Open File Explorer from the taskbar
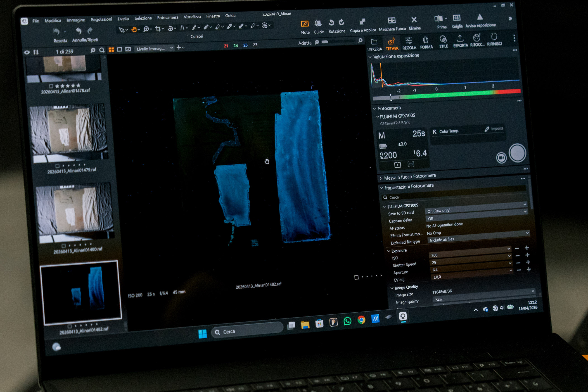The width and height of the screenshot is (588, 392). coord(305,325)
